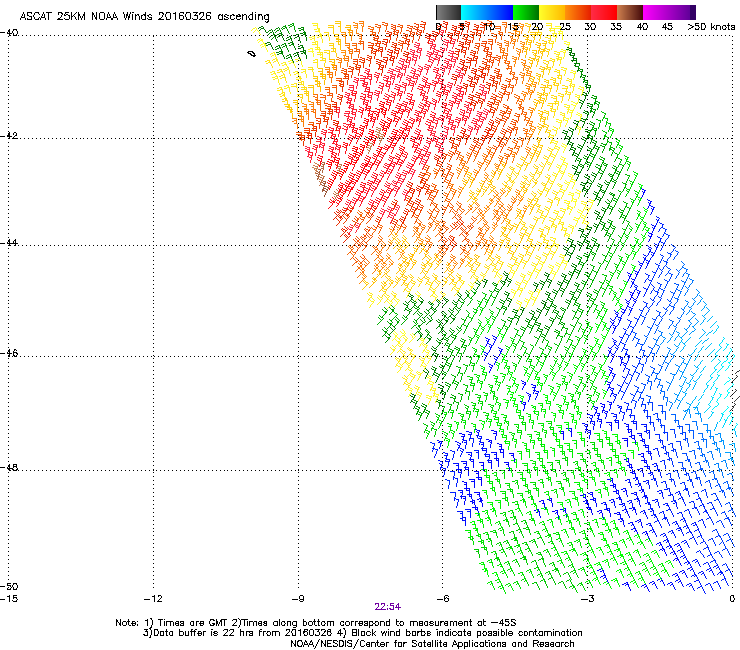Click the longitude label '-3' on the bottom axis
The image size is (740, 650).
pyautogui.click(x=587, y=599)
